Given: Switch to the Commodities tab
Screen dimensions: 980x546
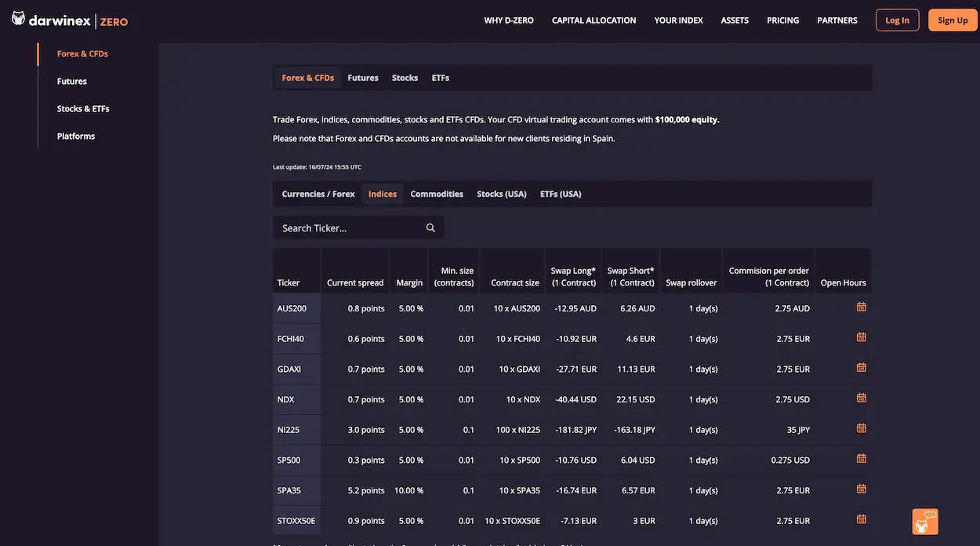Looking at the screenshot, I should click(x=437, y=193).
